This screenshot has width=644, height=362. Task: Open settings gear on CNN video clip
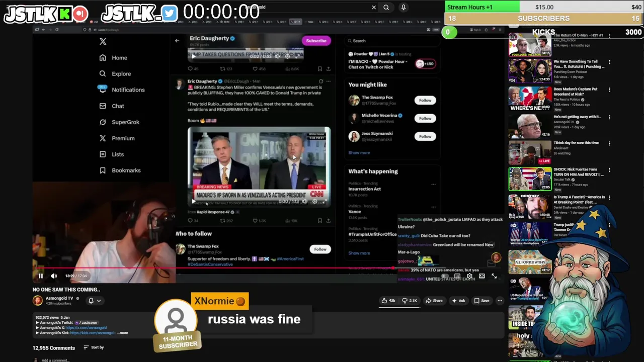coord(314,201)
